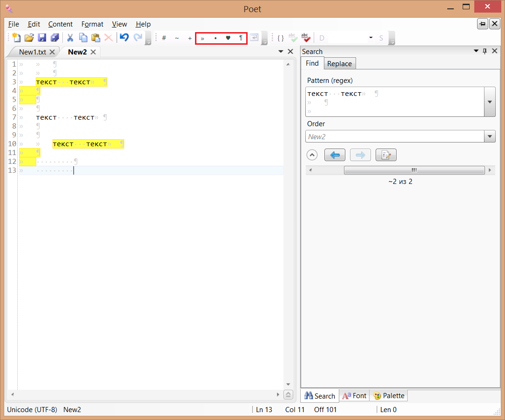Collapse search options with up chevron

coord(312,155)
